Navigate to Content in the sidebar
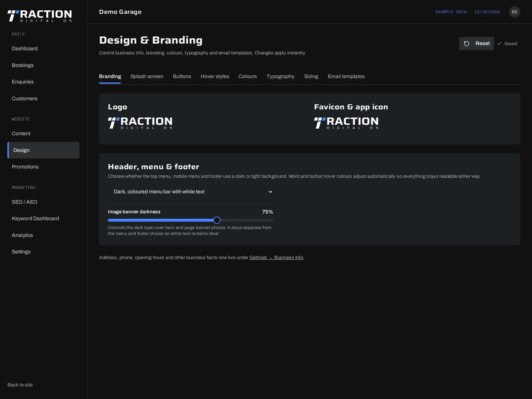Screen dimensions: 532x399 tap(43, 134)
